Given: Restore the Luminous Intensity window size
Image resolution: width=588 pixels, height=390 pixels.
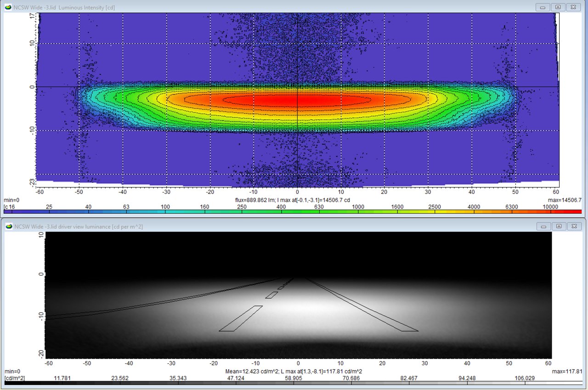Looking at the screenshot, I should 558,7.
